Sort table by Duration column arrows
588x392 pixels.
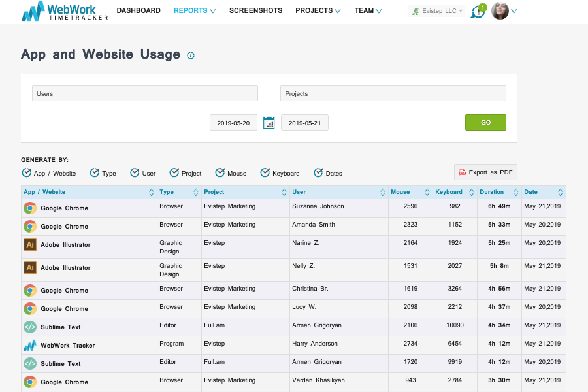point(515,192)
